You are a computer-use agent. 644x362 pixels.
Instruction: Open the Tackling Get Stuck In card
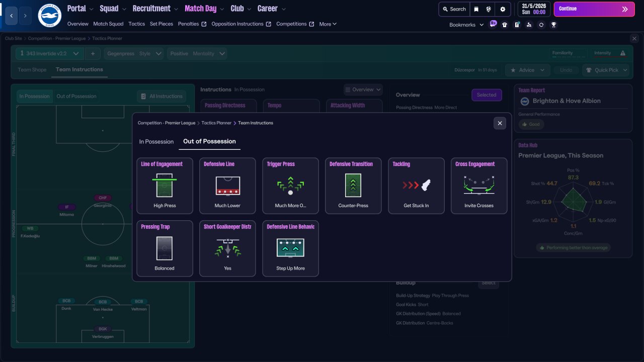pos(417,186)
